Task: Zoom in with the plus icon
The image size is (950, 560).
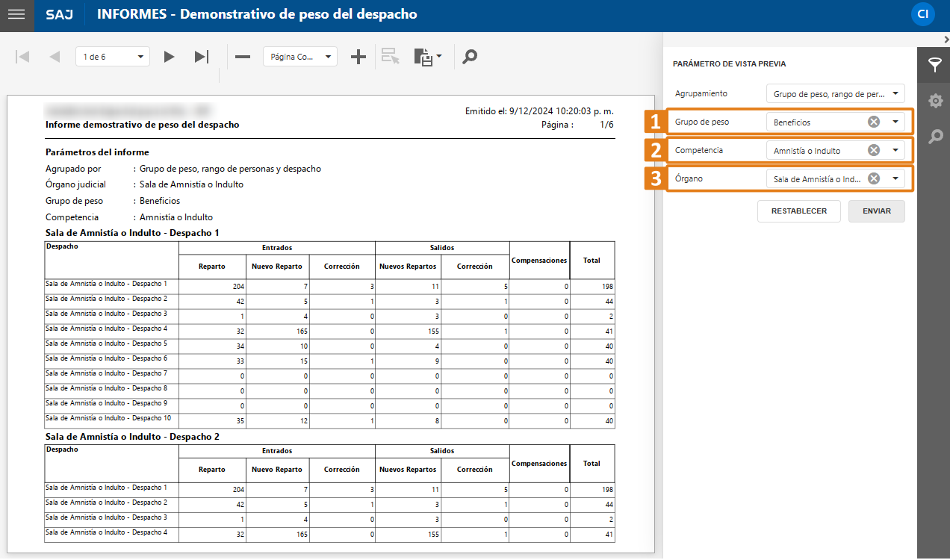Action: pyautogui.click(x=358, y=57)
